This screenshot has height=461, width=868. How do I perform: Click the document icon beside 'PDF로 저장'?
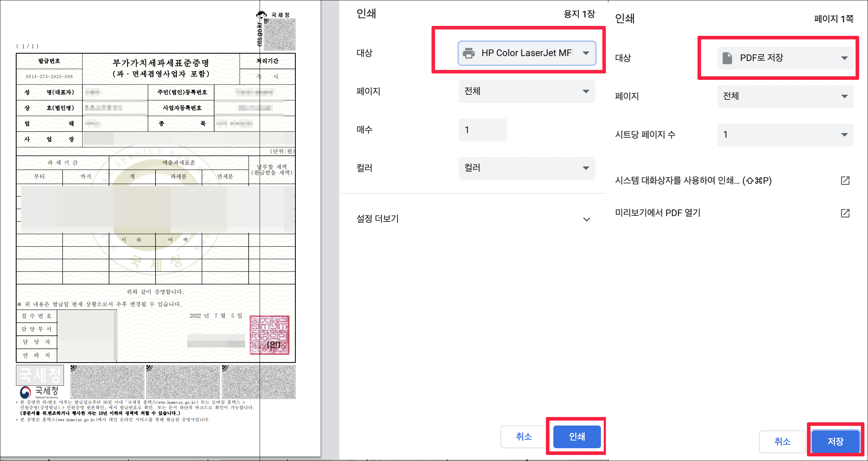(727, 58)
